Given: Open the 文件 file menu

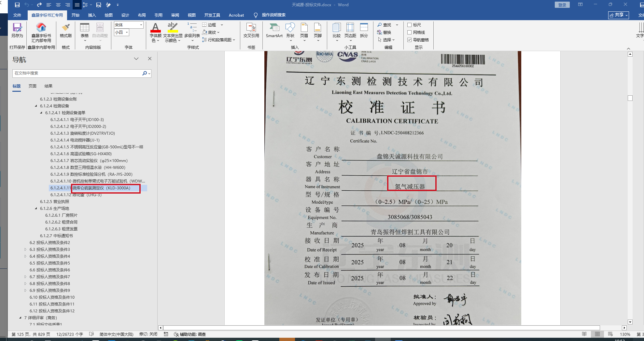Looking at the screenshot, I should (17, 15).
